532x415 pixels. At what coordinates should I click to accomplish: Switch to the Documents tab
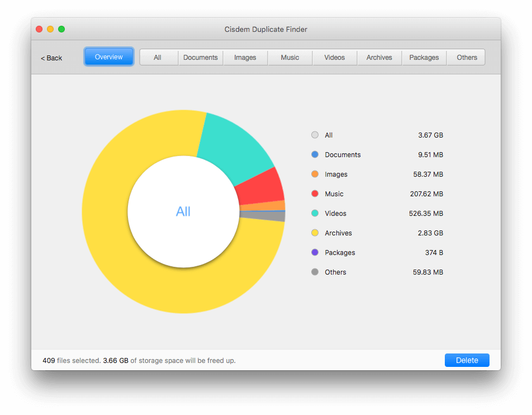(201, 58)
